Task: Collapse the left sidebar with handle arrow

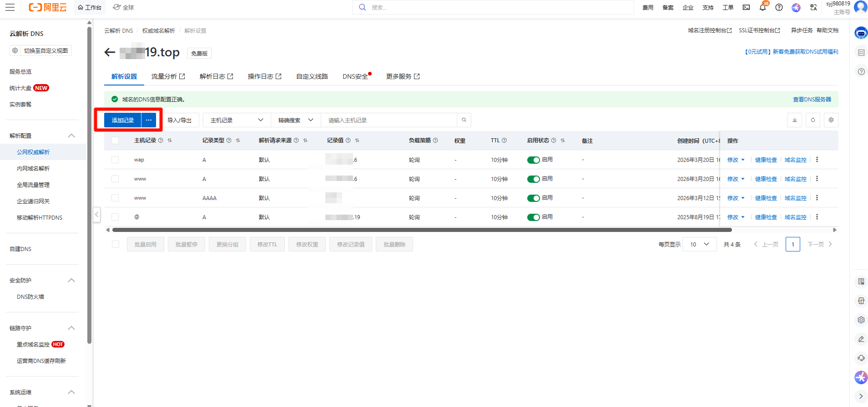Action: coord(97,215)
